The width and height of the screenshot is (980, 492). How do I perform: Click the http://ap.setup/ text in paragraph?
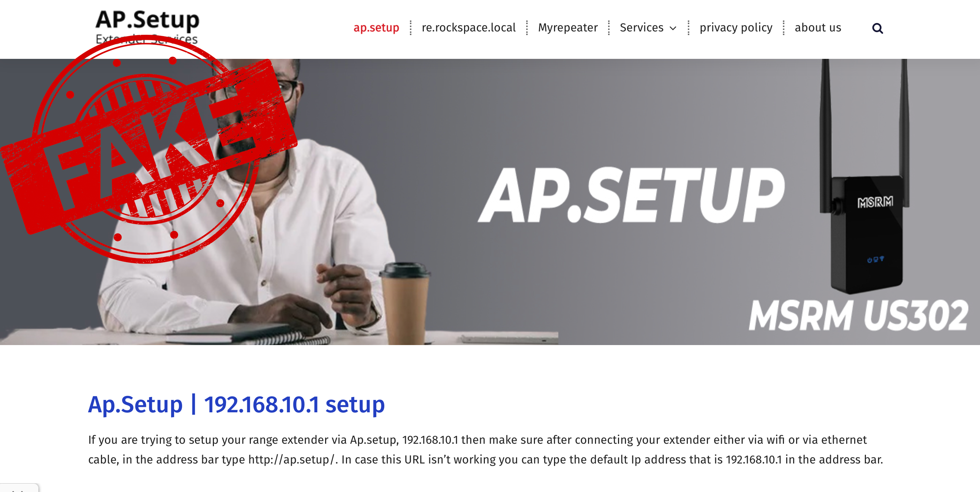click(x=291, y=460)
